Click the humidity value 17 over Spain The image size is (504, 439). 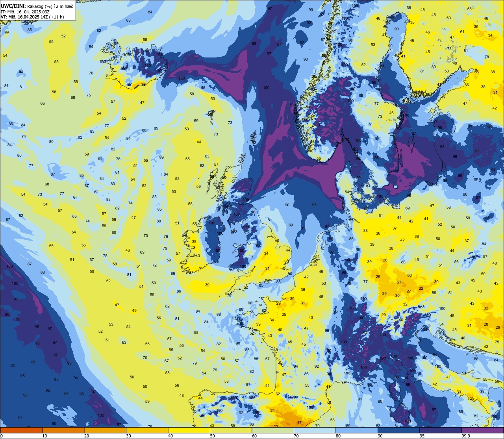[x=299, y=423]
